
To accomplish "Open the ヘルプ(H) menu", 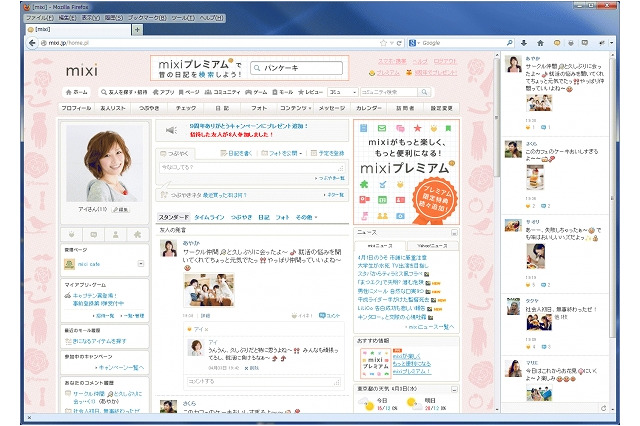I will [211, 18].
